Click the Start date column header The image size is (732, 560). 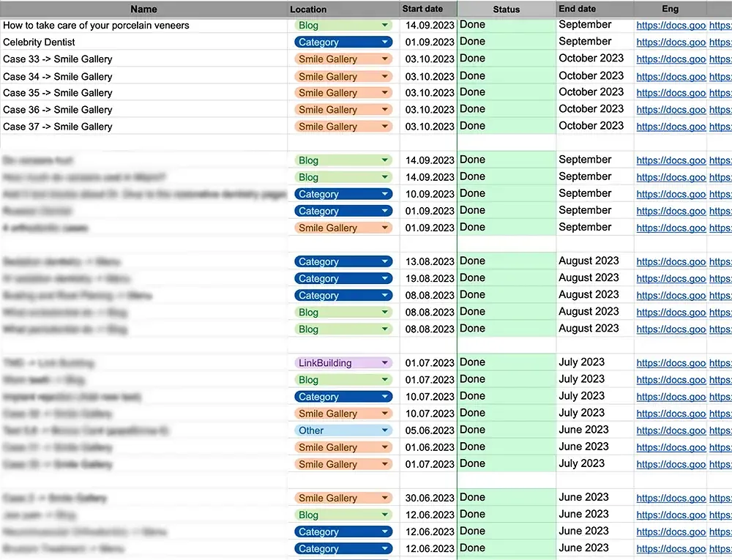tap(422, 9)
